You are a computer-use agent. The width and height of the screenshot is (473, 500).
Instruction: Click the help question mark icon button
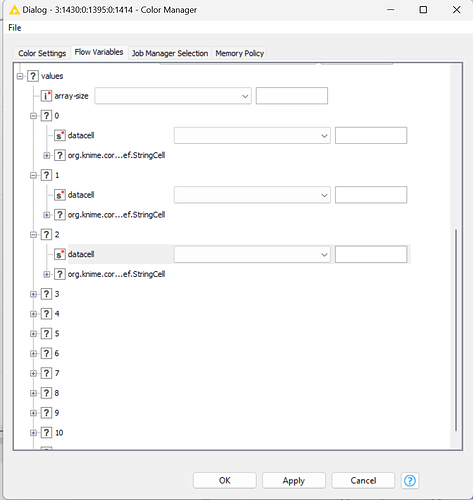click(x=410, y=480)
